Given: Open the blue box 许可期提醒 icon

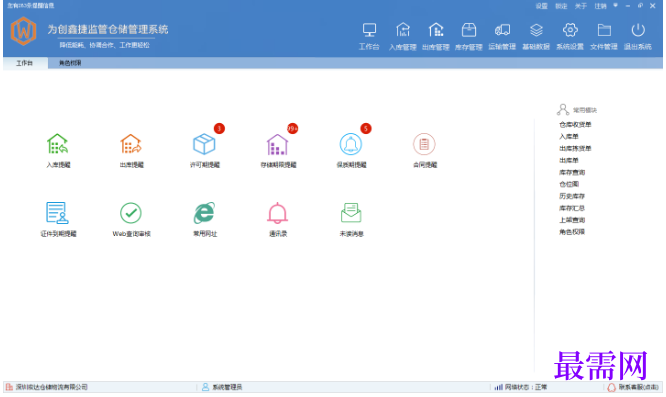Looking at the screenshot, I should (204, 144).
